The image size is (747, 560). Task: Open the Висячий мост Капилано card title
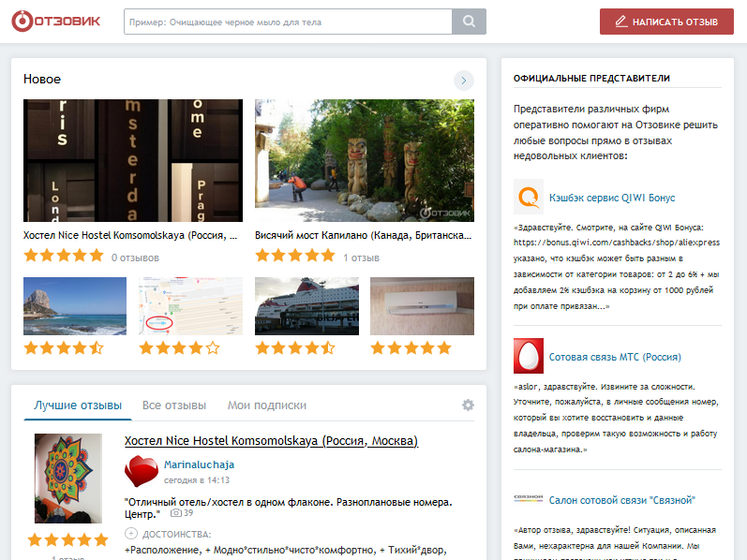pyautogui.click(x=363, y=235)
